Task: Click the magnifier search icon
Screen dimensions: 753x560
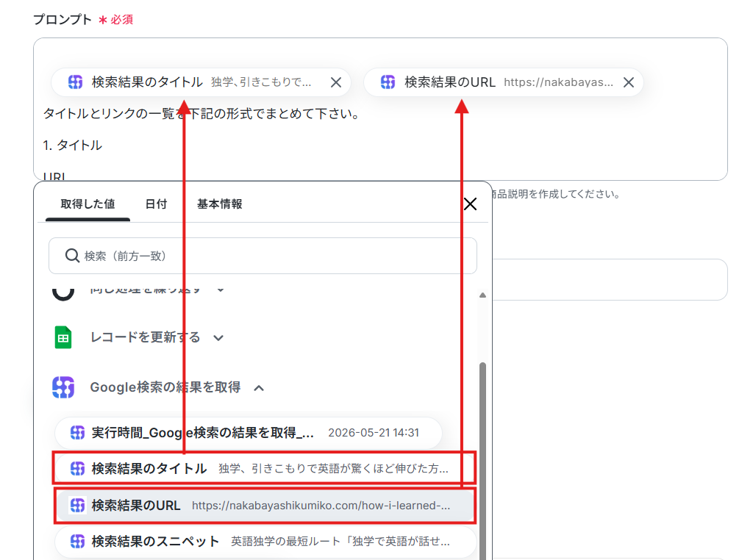Action: [x=72, y=256]
